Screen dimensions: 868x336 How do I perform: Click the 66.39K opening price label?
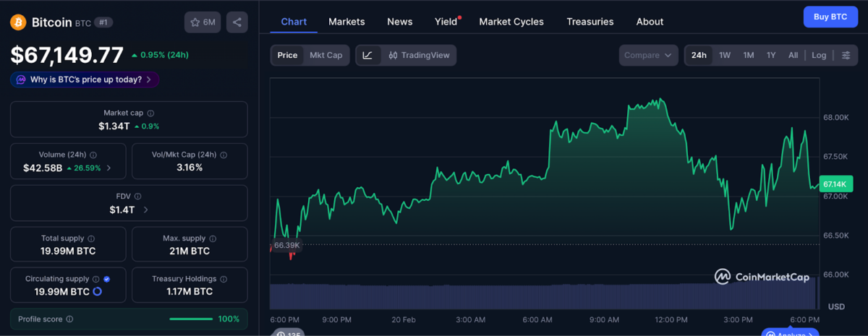[286, 245]
